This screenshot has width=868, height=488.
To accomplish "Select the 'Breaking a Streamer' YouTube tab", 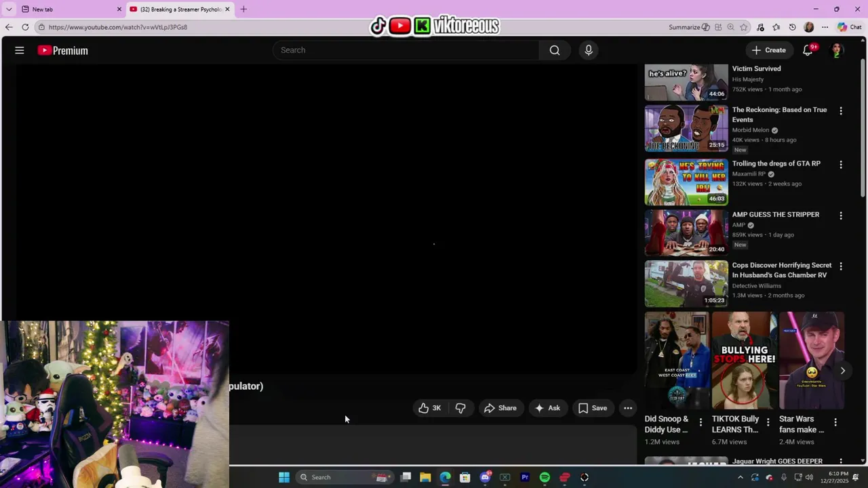I will click(x=180, y=9).
